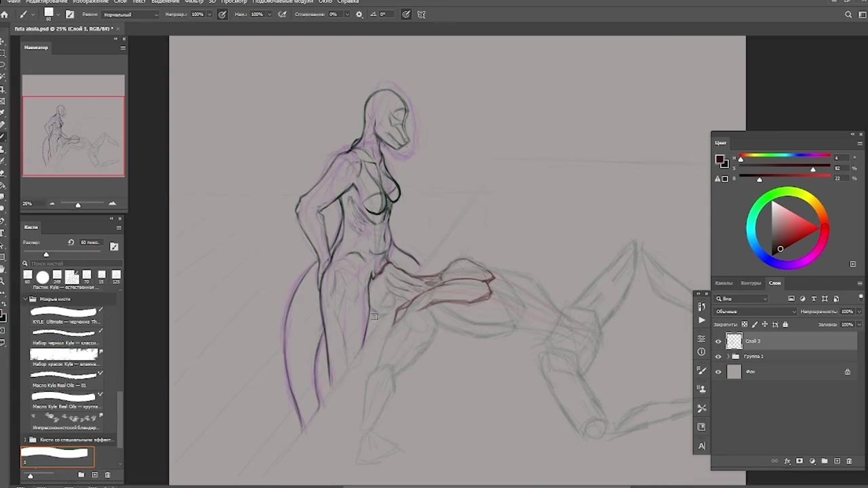This screenshot has height=488, width=868.
Task: Click the search icon at top right
Action: (848, 14)
